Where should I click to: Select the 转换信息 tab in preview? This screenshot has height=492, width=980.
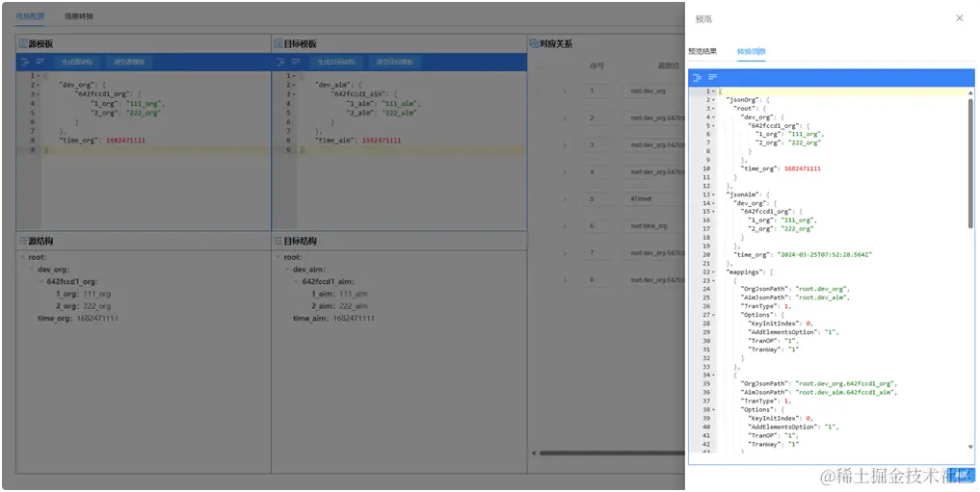752,51
